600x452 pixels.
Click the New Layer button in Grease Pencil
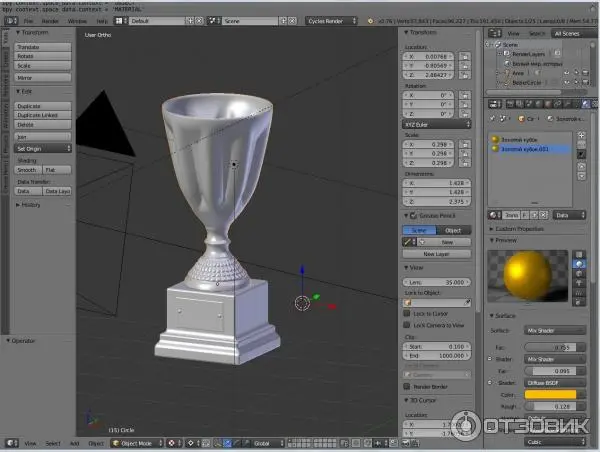(436, 254)
